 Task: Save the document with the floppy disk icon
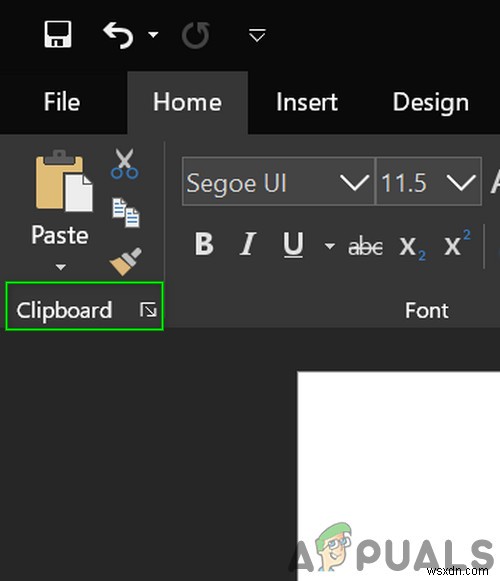point(58,34)
